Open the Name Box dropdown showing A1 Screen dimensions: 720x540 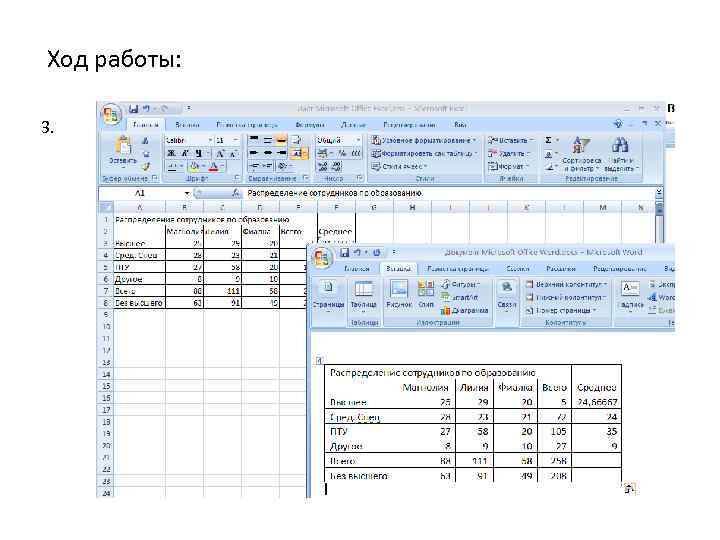(x=187, y=193)
